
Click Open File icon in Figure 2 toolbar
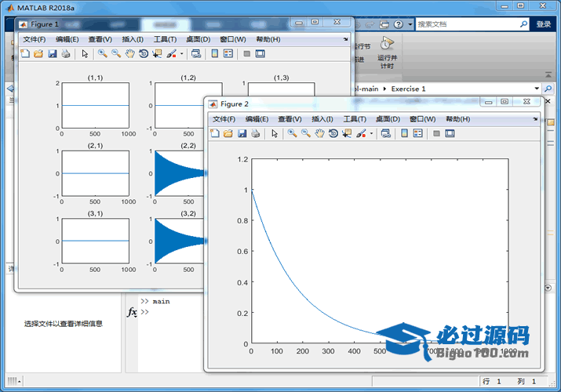tap(228, 133)
